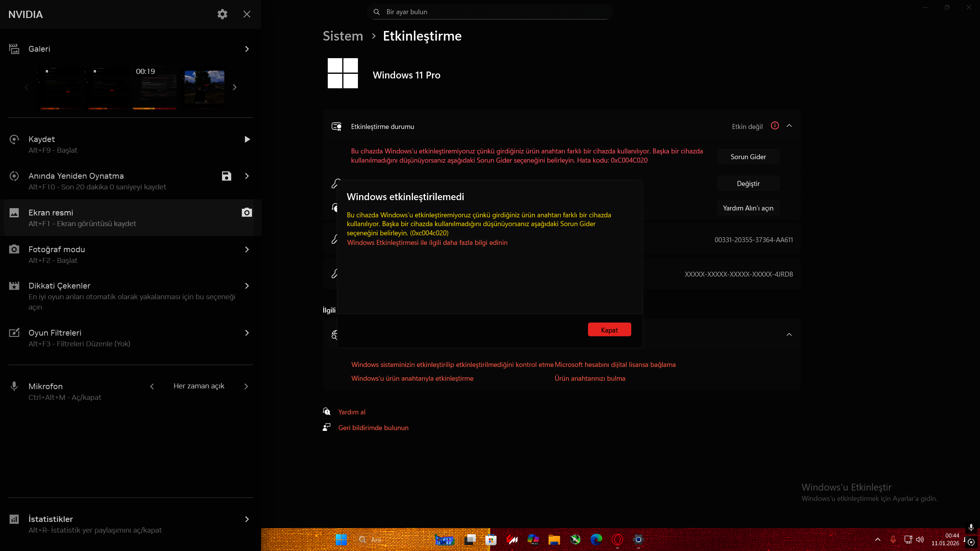This screenshot has height=551, width=980.
Task: Click the İstatistikler statistics icon
Action: click(14, 519)
